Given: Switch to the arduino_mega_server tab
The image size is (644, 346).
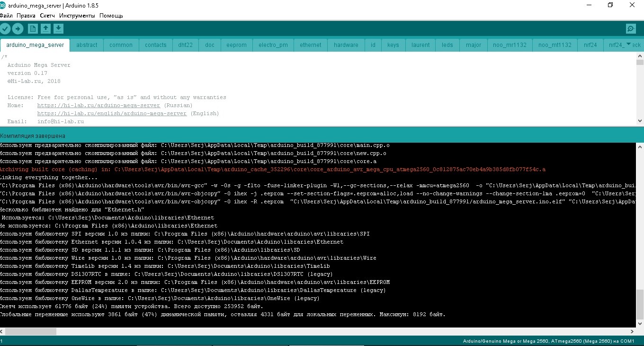Looking at the screenshot, I should coord(35,45).
